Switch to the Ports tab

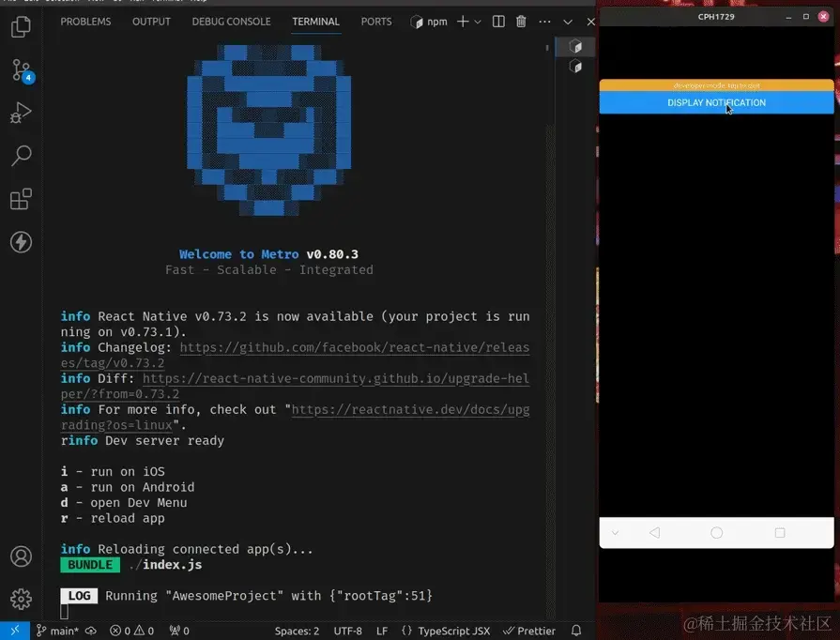pos(376,22)
